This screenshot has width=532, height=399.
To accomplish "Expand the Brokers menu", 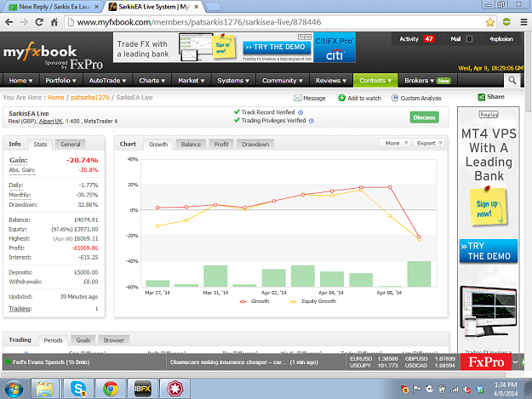I will point(427,80).
